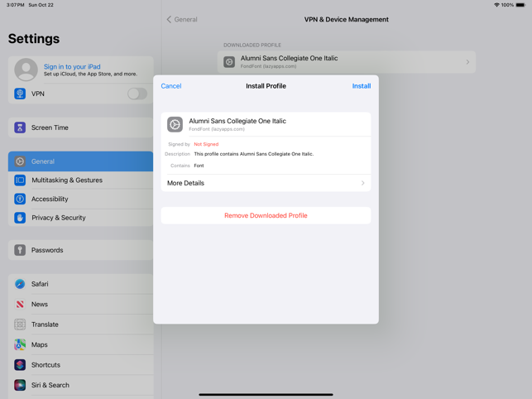
Task: Select Alumni Sans Collegiate One Italic background row
Action: click(x=347, y=62)
